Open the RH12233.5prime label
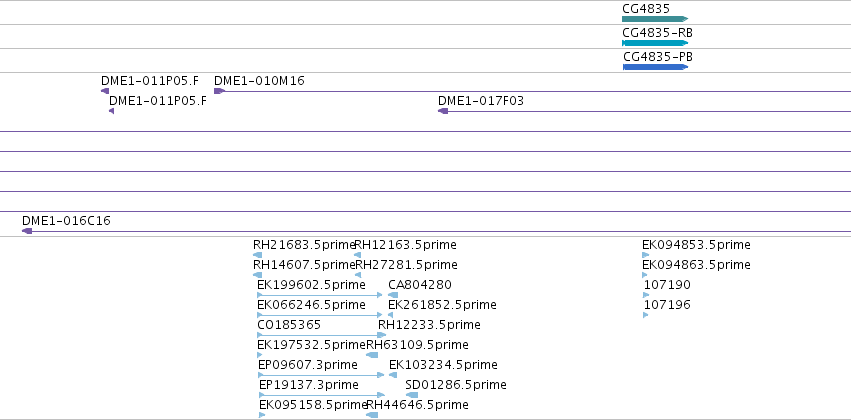Image resolution: width=851 pixels, height=420 pixels. click(x=429, y=325)
